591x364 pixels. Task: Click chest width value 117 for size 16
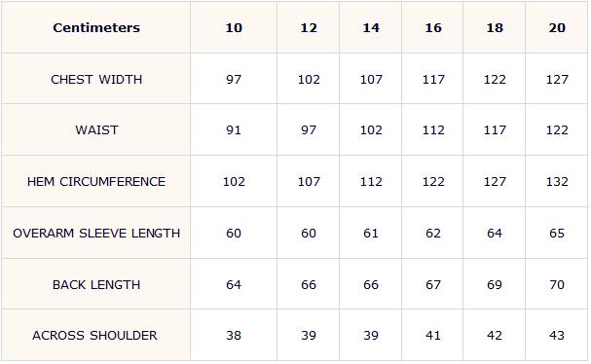pos(432,80)
